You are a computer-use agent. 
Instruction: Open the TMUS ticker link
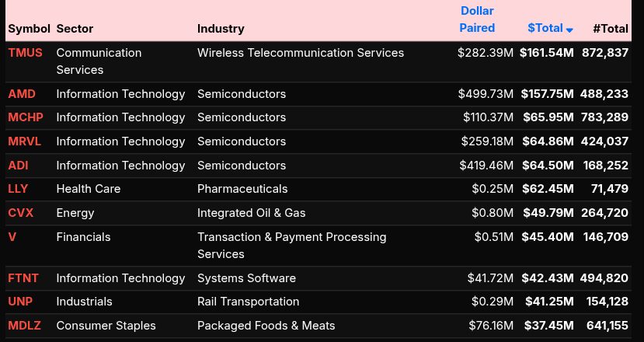tap(25, 53)
